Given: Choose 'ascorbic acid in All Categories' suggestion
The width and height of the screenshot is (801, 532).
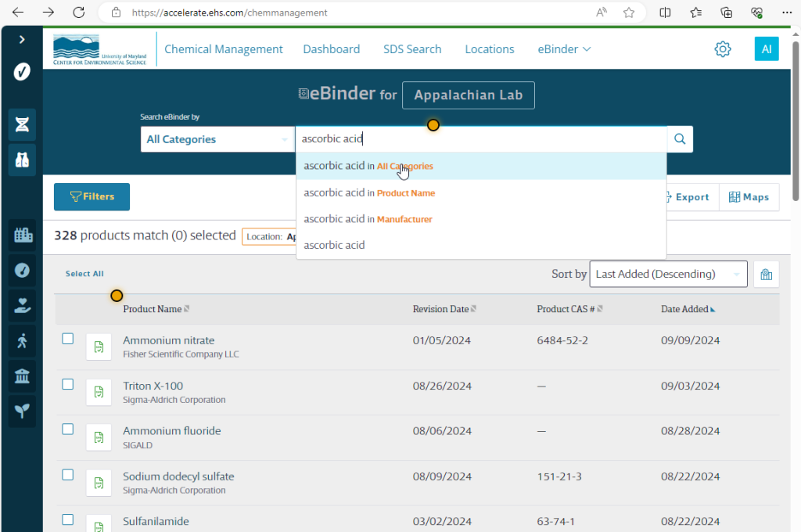Looking at the screenshot, I should pos(481,166).
